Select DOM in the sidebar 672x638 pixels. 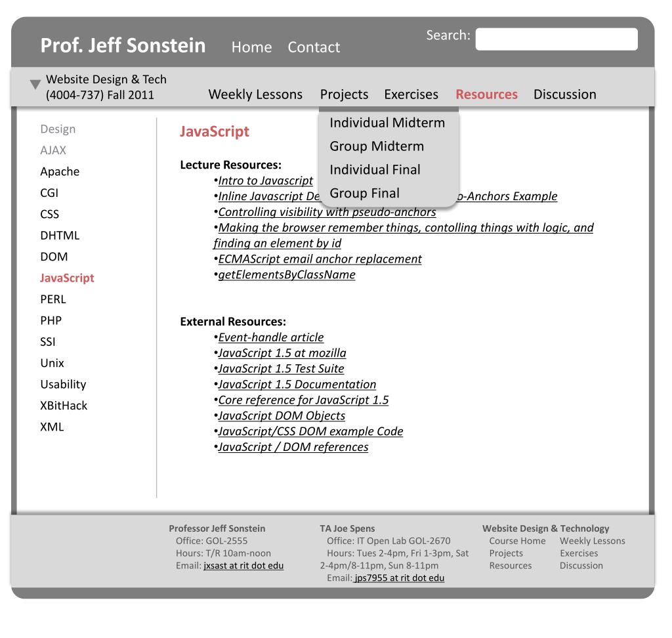(54, 257)
